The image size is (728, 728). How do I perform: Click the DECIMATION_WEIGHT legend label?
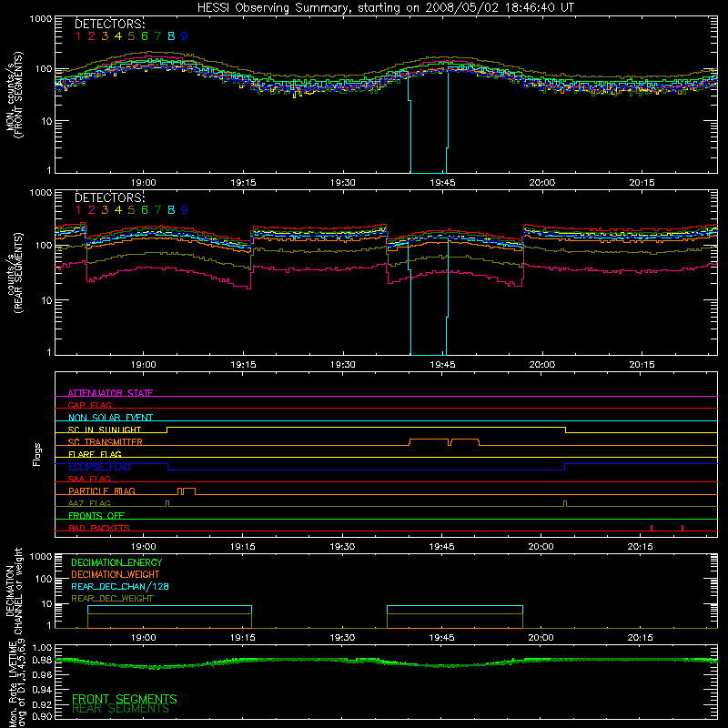[116, 574]
